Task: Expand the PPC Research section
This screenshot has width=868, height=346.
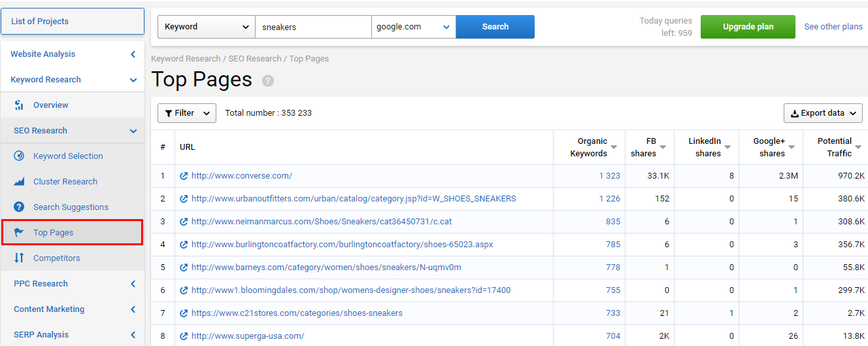Action: (133, 284)
